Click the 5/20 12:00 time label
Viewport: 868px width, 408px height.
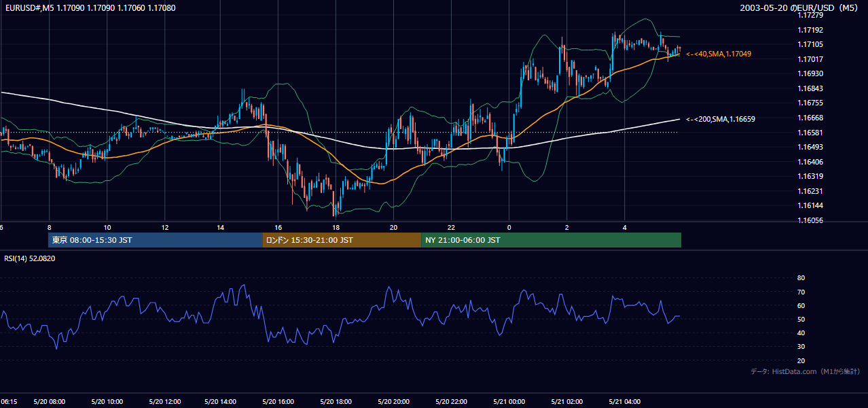point(164,402)
